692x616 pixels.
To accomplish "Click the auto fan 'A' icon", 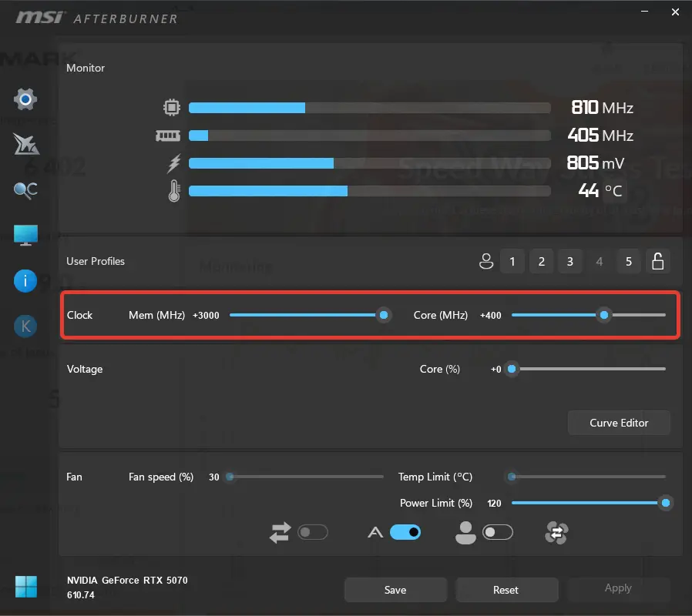I will tap(375, 533).
